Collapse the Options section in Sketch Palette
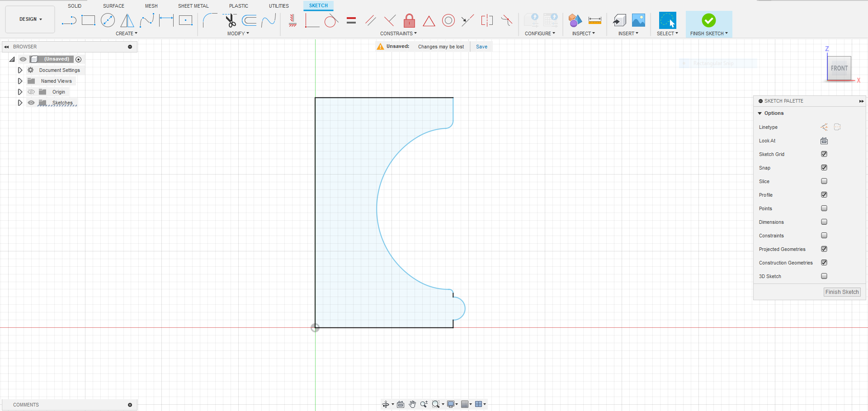Image resolution: width=868 pixels, height=411 pixels. click(760, 113)
